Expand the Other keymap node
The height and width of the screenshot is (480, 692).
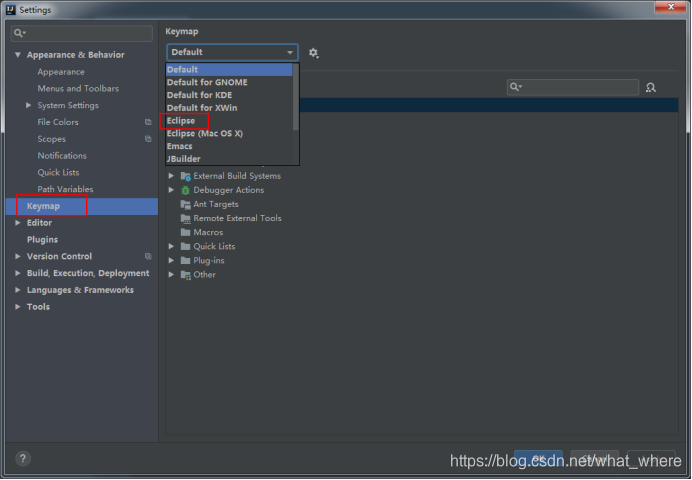coord(171,274)
